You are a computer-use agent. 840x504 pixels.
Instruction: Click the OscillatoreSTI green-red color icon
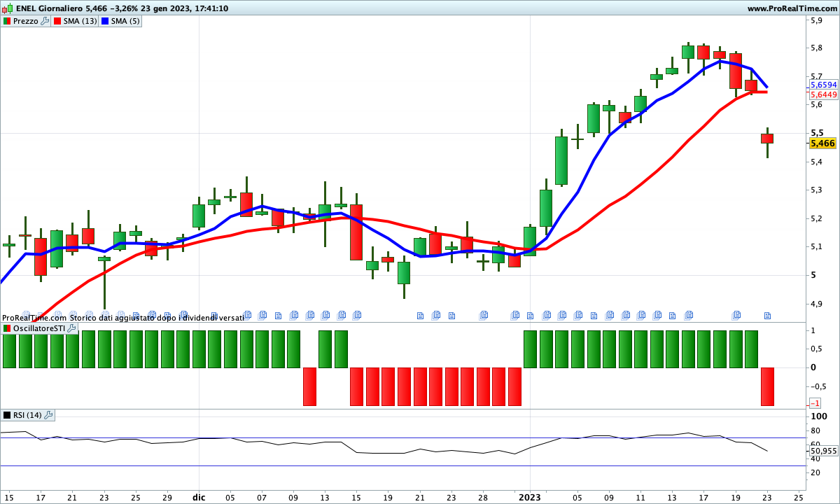(x=7, y=328)
